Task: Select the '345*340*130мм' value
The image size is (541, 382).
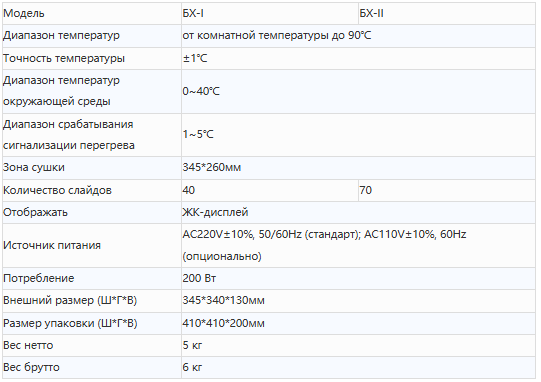Action: click(224, 300)
